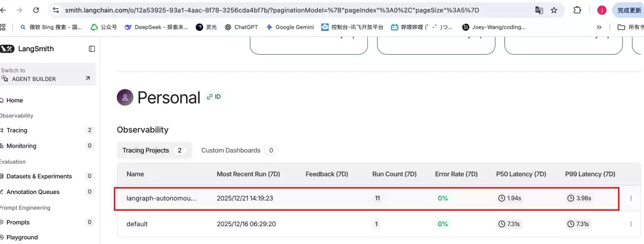This screenshot has height=244, width=644.
Task: Open the langgraph-autonomou... project
Action: [x=162, y=198]
